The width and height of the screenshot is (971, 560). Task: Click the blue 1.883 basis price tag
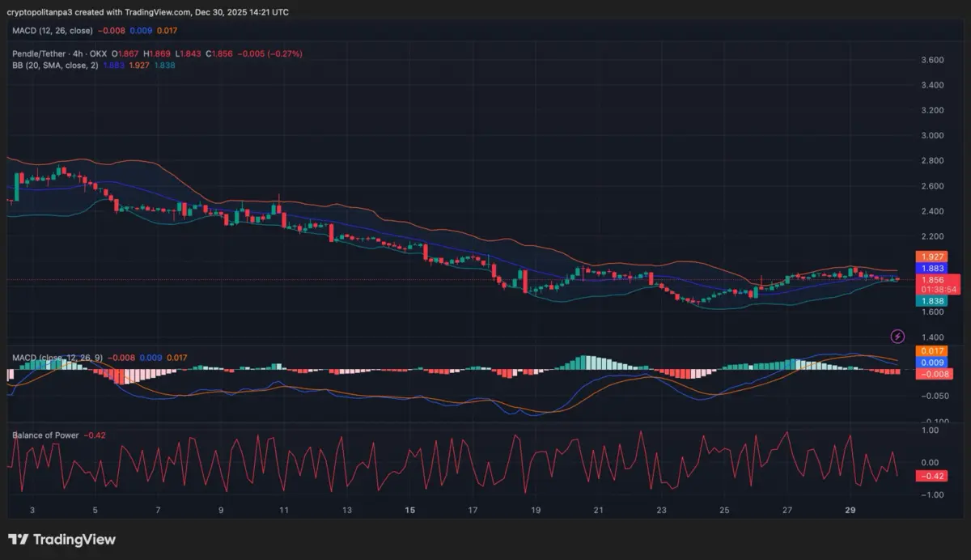coord(929,268)
